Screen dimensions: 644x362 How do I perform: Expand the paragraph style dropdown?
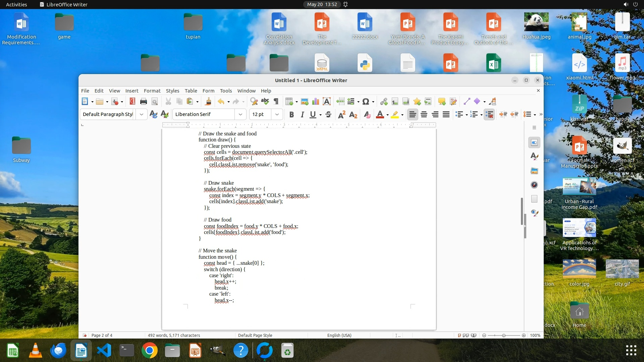tap(142, 114)
